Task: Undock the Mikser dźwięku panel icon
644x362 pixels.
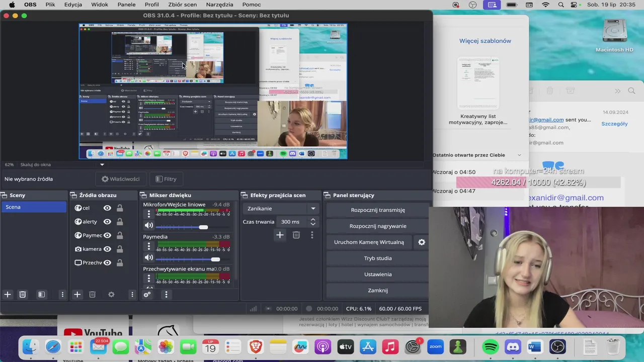Action: 144,195
